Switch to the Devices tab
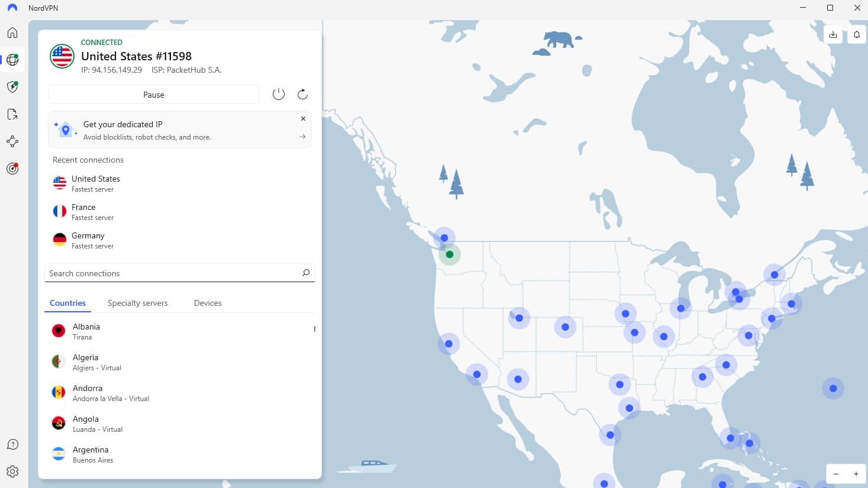Screen dimensions: 868x488 pyautogui.click(x=208, y=303)
